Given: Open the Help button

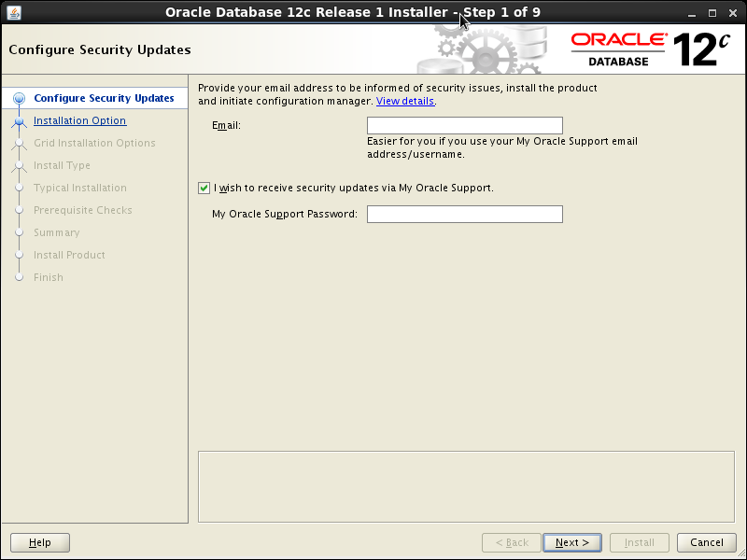Looking at the screenshot, I should click(40, 542).
